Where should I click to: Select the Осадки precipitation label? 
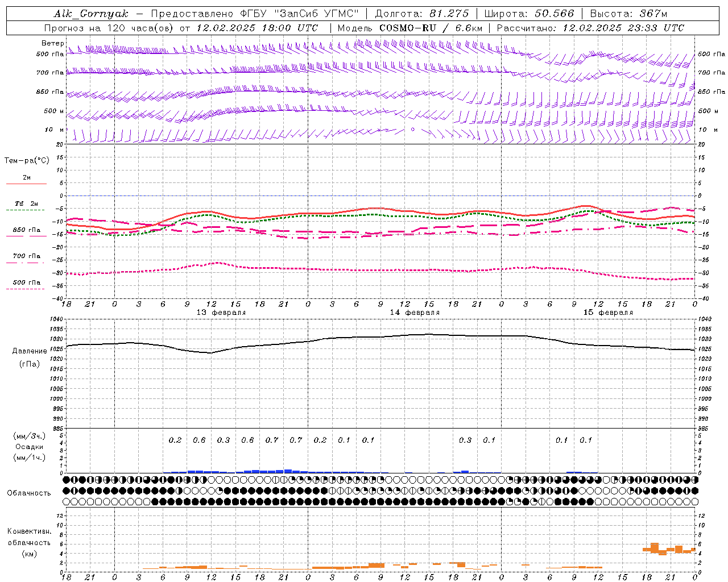click(x=29, y=447)
